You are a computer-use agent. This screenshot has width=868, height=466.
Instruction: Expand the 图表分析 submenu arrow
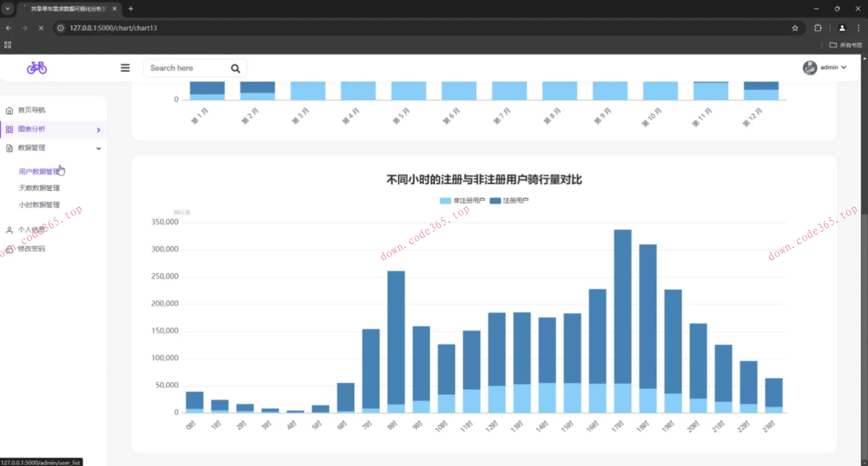coord(99,130)
